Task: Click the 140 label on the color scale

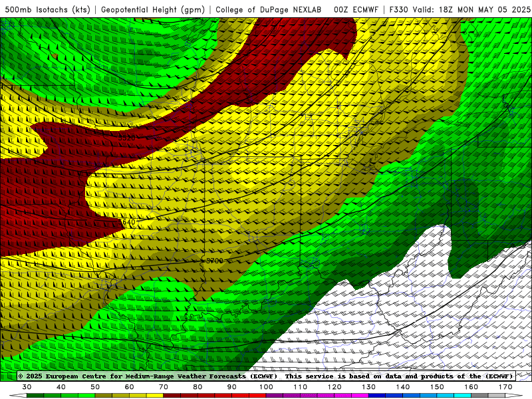Action: pyautogui.click(x=403, y=387)
